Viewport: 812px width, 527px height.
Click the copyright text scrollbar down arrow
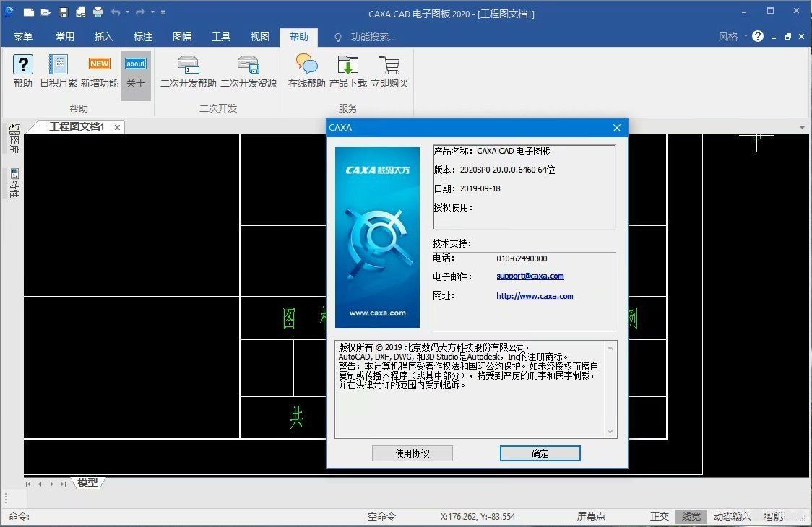[610, 431]
